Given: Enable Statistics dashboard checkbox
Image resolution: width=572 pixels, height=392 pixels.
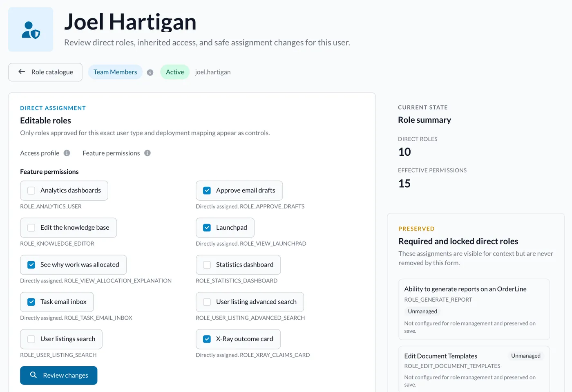Looking at the screenshot, I should pyautogui.click(x=207, y=265).
